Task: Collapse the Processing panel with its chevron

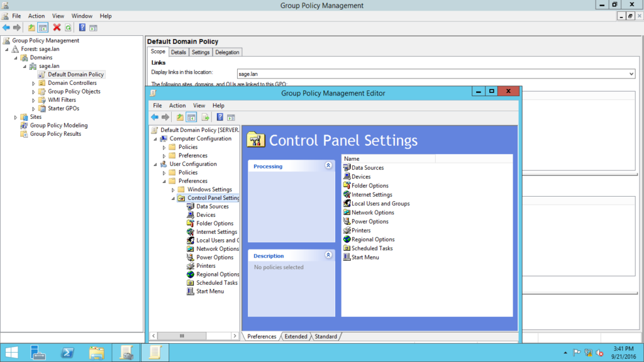Action: 328,166
